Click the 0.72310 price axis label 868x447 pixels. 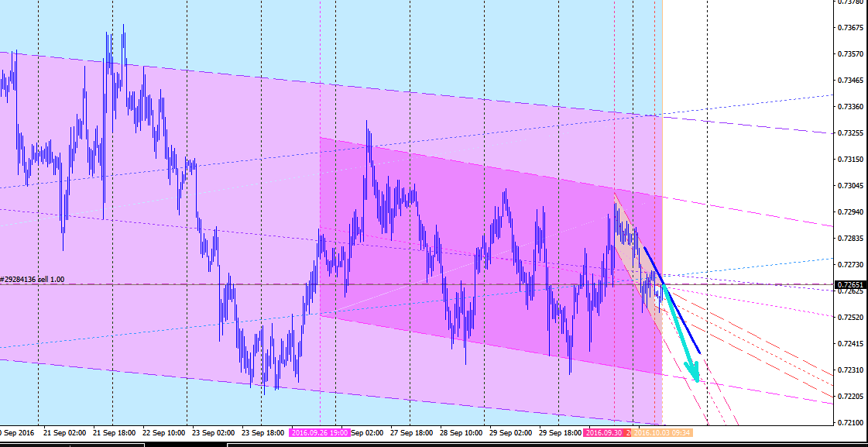pyautogui.click(x=849, y=370)
